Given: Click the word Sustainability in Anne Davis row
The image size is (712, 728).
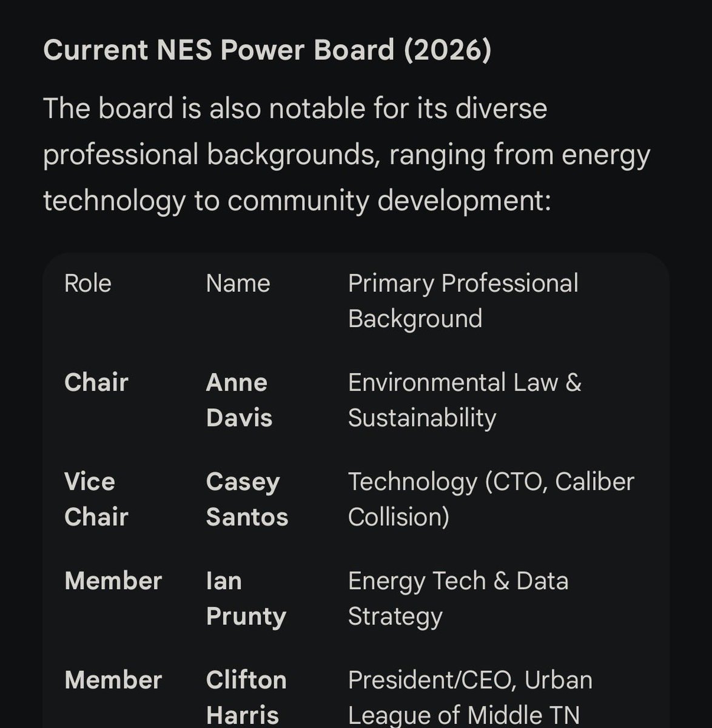Looking at the screenshot, I should point(422,418).
